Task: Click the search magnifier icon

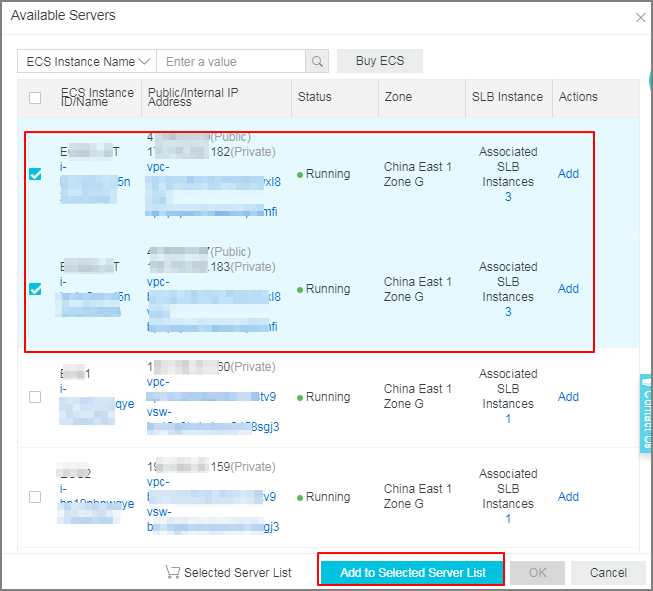Action: tap(317, 61)
